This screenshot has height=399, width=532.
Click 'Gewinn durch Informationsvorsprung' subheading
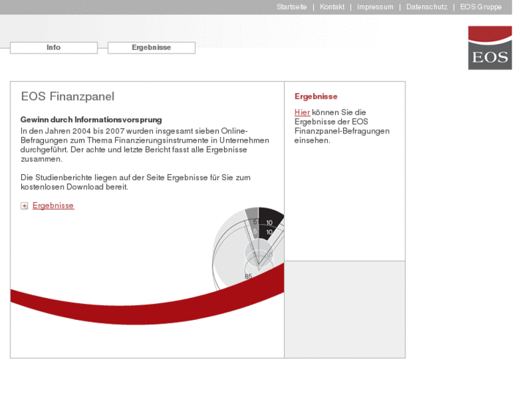91,119
